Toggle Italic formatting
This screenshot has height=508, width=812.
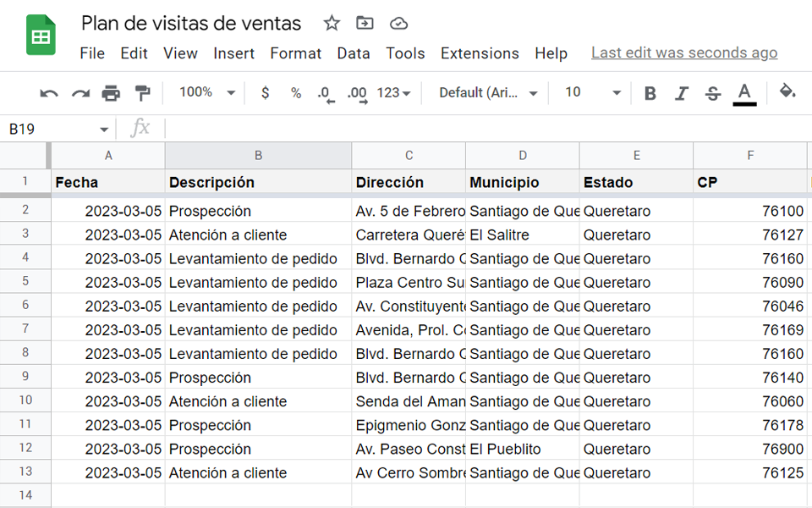pyautogui.click(x=682, y=93)
